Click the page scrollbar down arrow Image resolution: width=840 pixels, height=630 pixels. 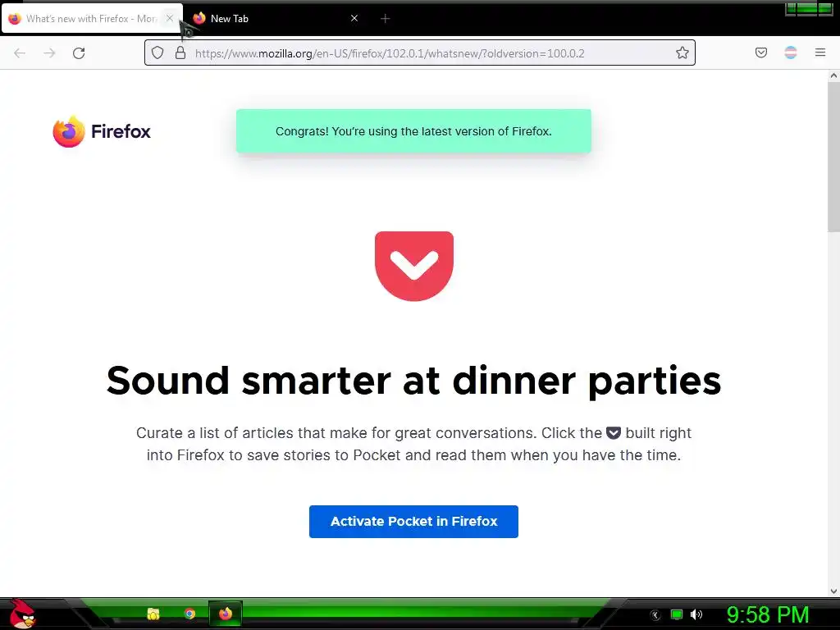833,591
